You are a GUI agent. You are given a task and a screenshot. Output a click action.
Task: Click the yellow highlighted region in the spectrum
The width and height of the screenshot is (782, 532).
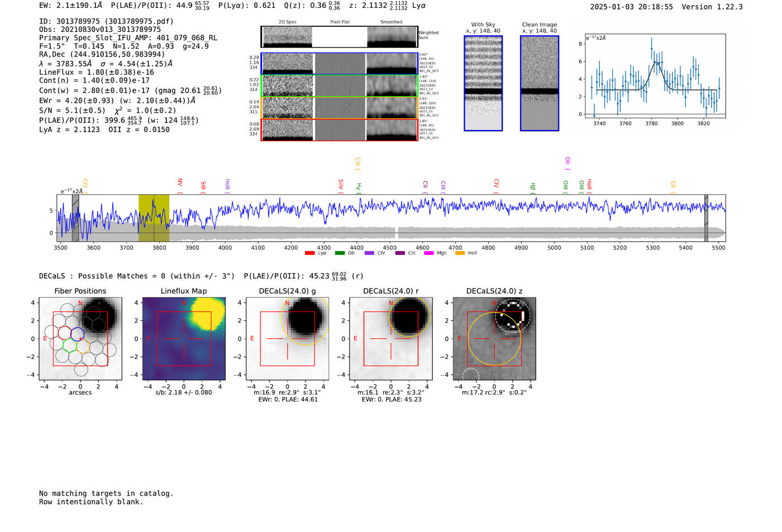[x=154, y=218]
